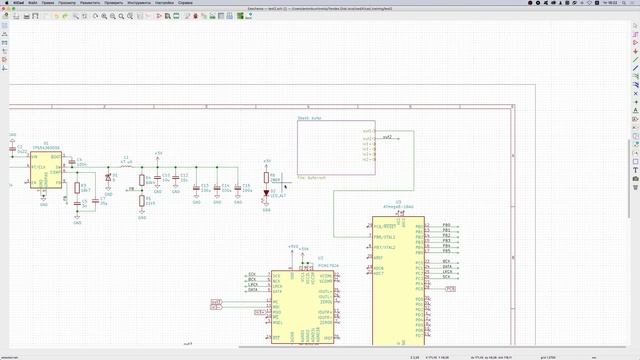Refresh the schematic view
Image resolution: width=640 pixels, height=360 pixels.
pyautogui.click(x=96, y=16)
